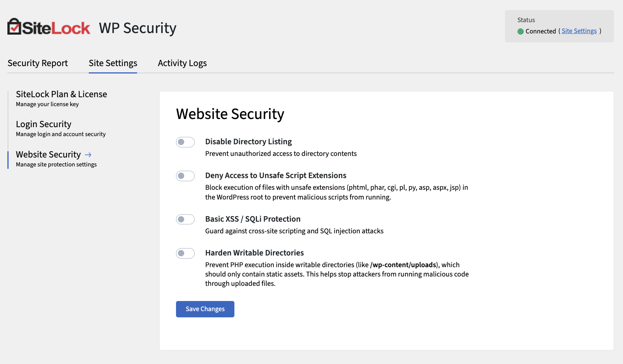Switch to the Activity Logs tab
The height and width of the screenshot is (364, 623).
(x=182, y=63)
